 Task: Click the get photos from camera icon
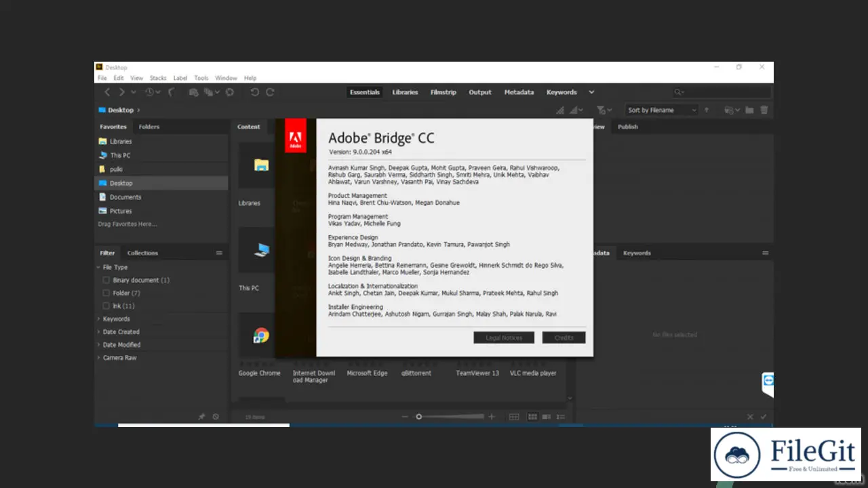(194, 92)
